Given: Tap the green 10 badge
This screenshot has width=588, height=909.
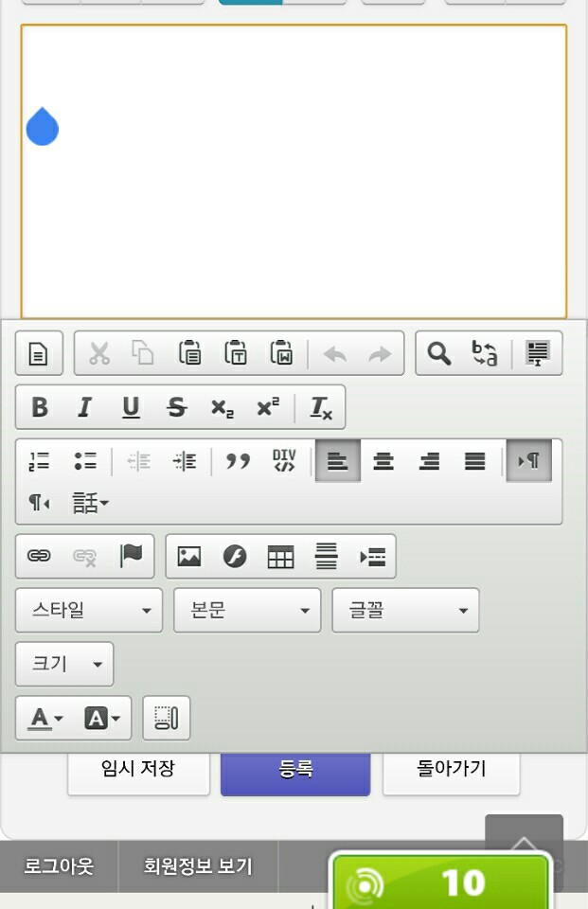Looking at the screenshot, I should tap(440, 882).
